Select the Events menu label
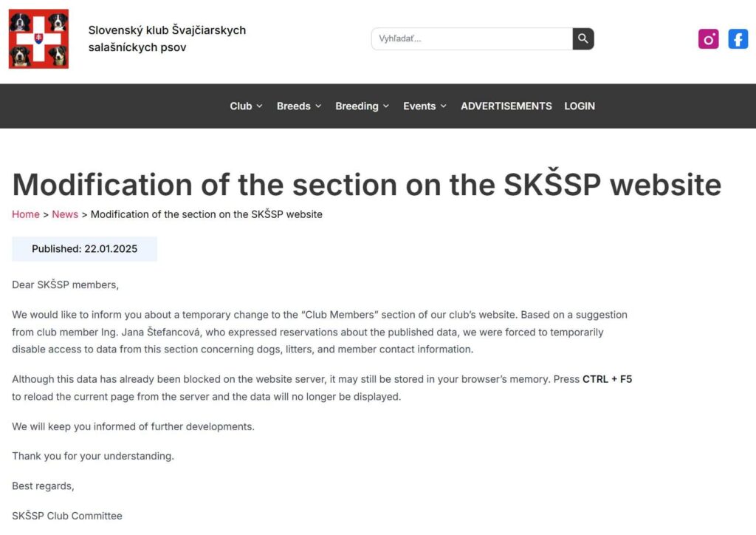The height and width of the screenshot is (535, 756). (419, 106)
